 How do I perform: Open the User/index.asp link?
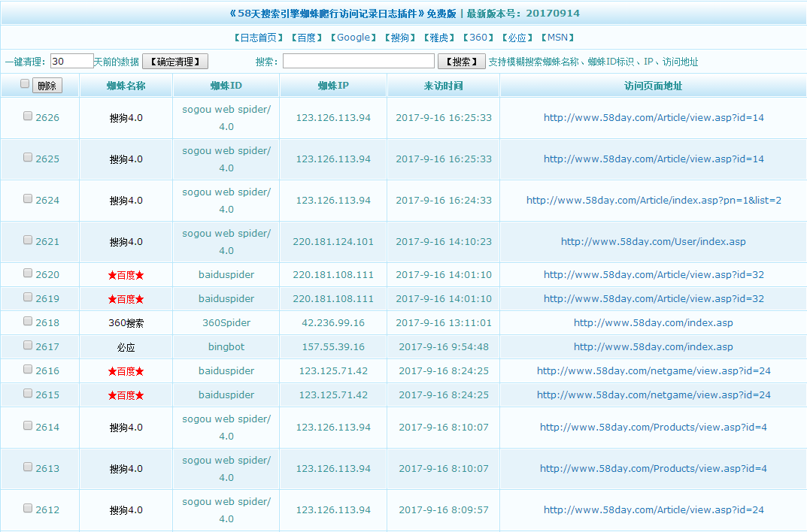[653, 242]
